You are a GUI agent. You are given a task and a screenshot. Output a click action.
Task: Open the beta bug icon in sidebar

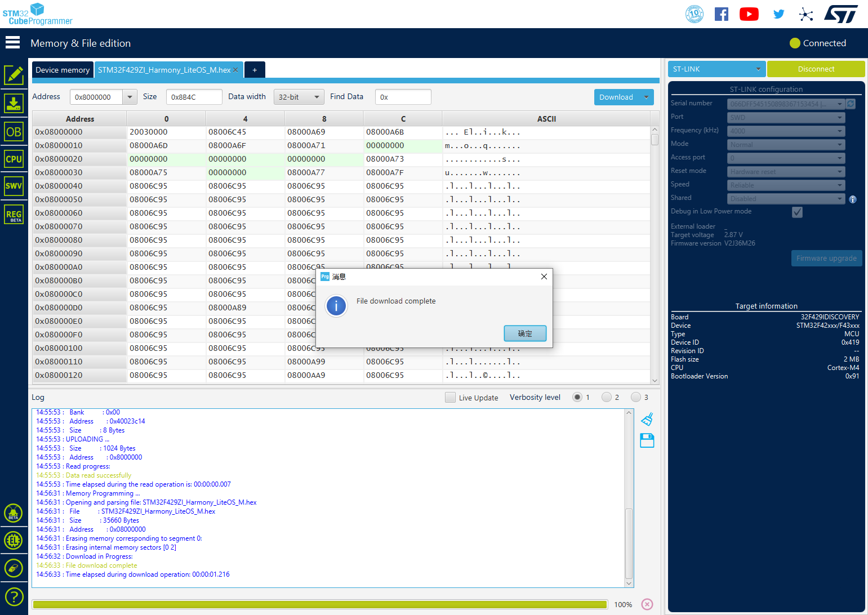[14, 513]
